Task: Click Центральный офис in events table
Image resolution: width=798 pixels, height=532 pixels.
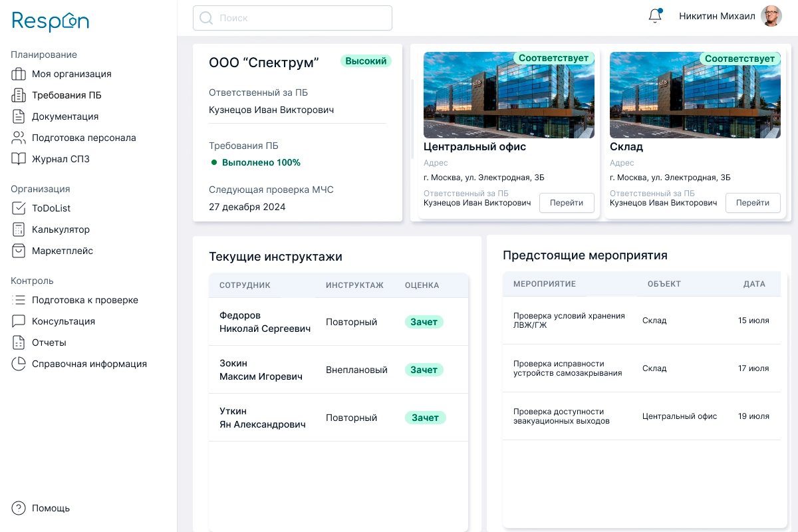Action: (680, 416)
